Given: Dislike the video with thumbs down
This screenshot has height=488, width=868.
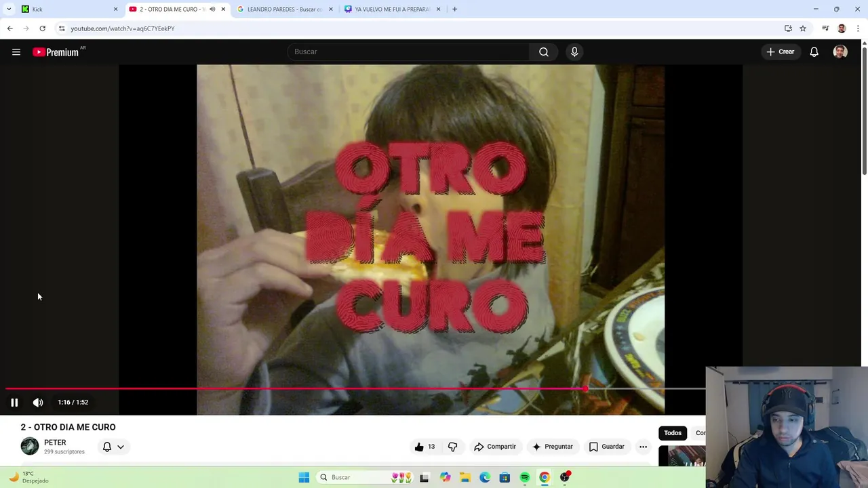Looking at the screenshot, I should click(x=452, y=447).
